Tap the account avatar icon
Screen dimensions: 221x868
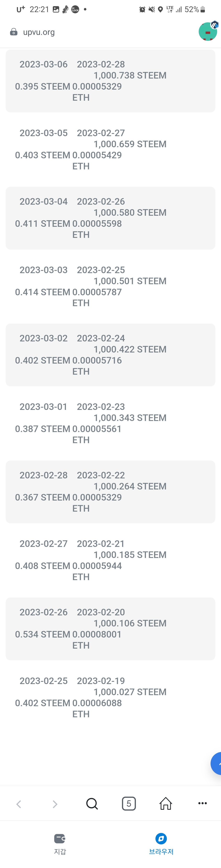(207, 32)
